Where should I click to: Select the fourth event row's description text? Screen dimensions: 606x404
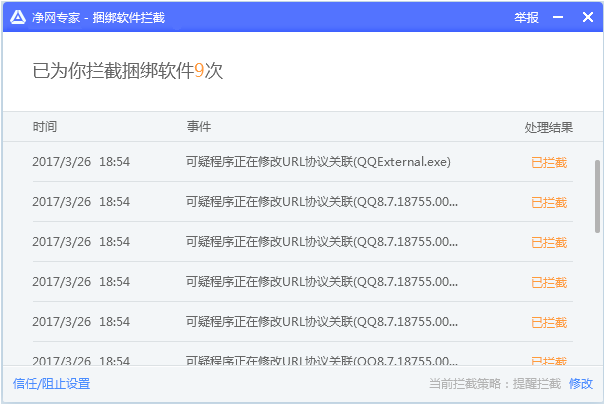[x=321, y=282]
